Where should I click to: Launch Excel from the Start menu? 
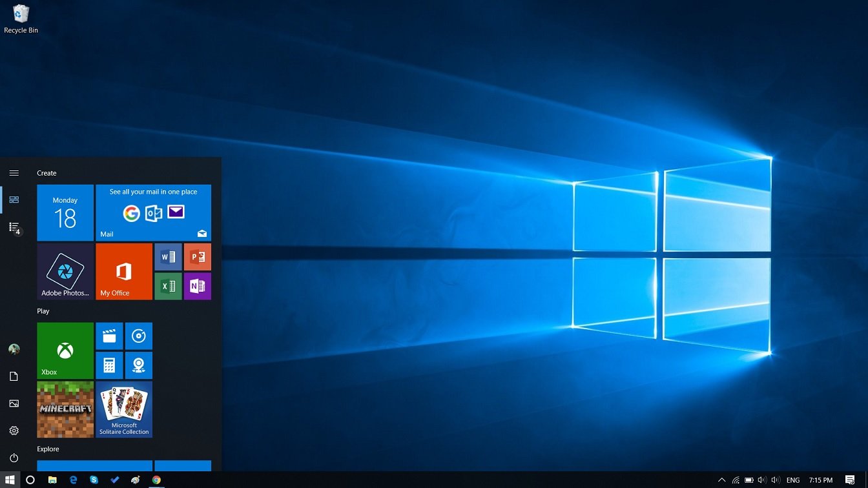pos(168,286)
